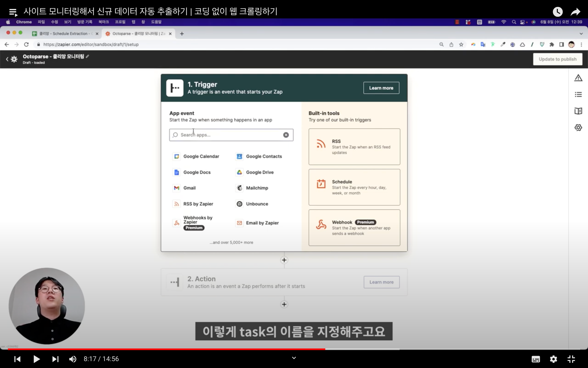Image resolution: width=588 pixels, height=368 pixels.
Task: Expand Chrome tab search chevron
Action: (x=581, y=34)
